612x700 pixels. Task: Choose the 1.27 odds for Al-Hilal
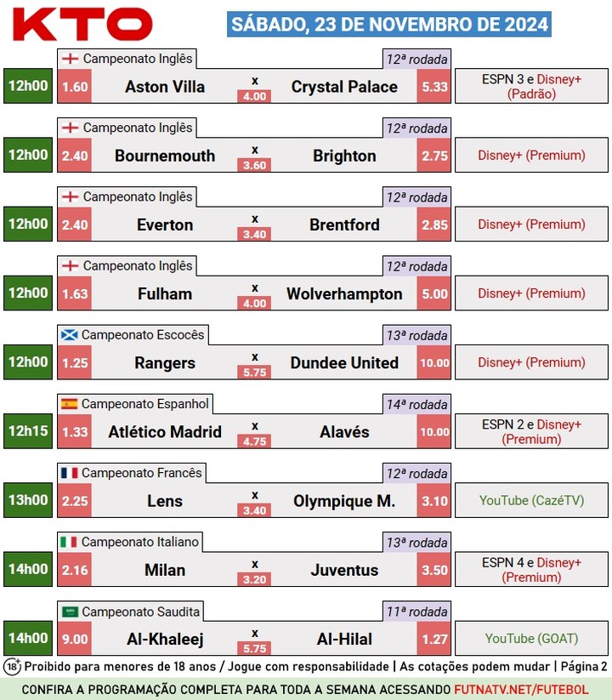434,640
